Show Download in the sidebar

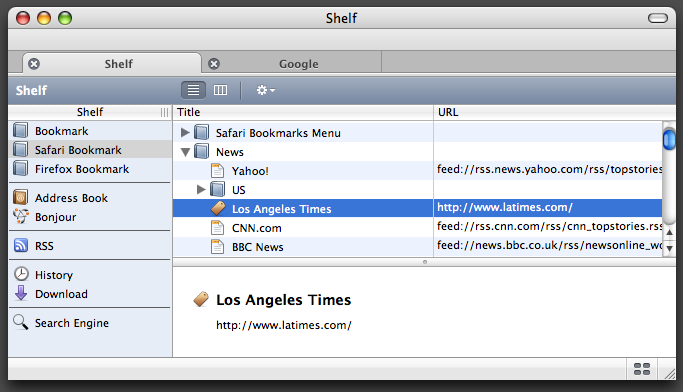pyautogui.click(x=90, y=294)
